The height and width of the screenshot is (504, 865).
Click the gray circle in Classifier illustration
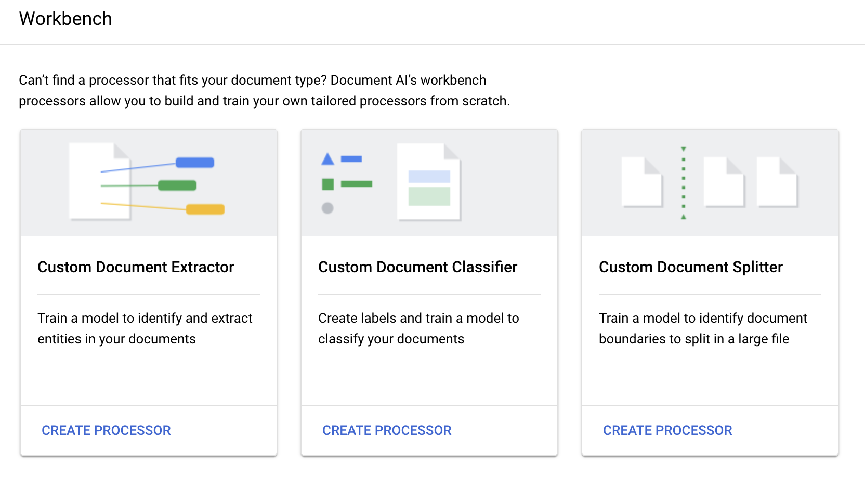click(327, 208)
